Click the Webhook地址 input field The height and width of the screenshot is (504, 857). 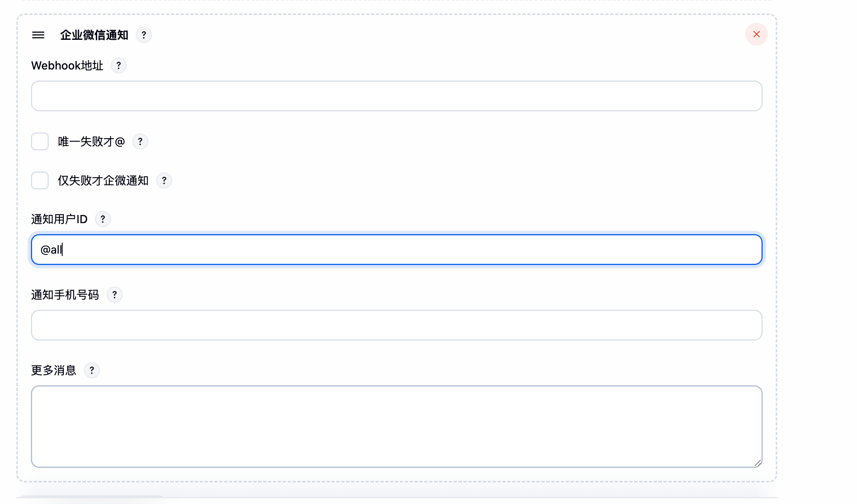click(396, 96)
